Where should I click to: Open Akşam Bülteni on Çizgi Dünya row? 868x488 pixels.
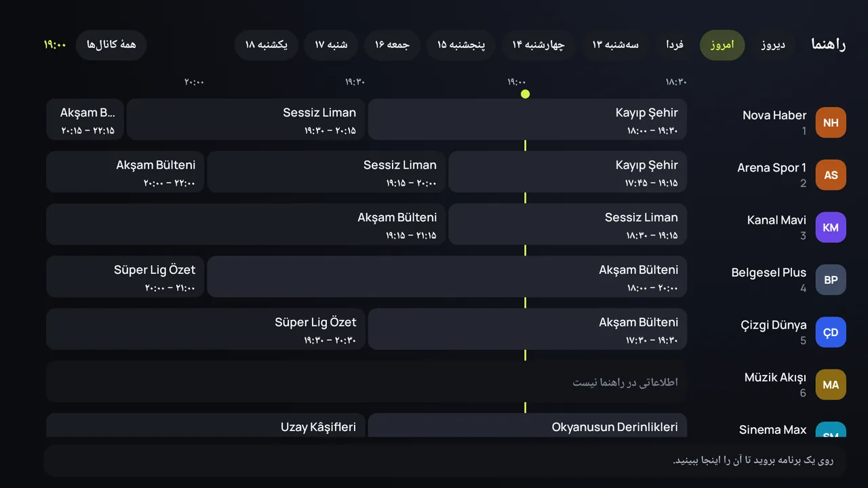click(x=528, y=329)
